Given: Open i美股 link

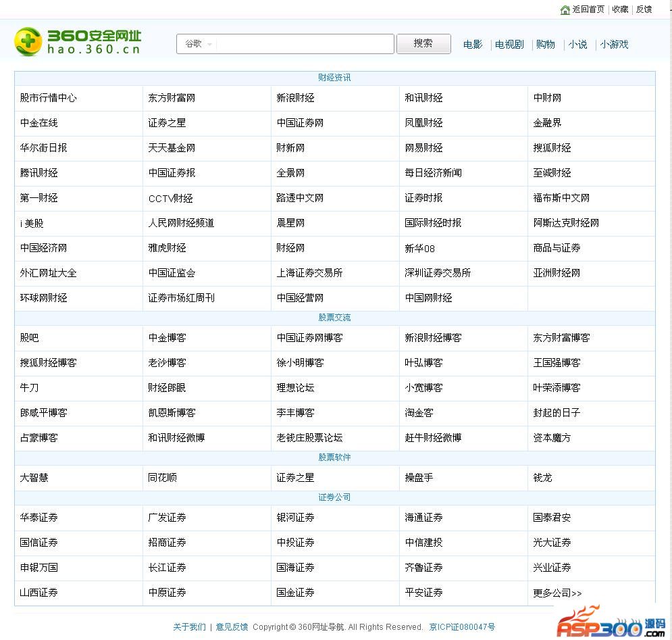Looking at the screenshot, I should click(32, 224).
